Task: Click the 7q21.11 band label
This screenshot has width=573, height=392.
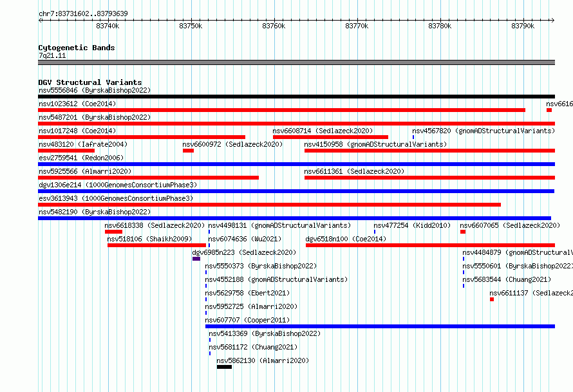Action: (52, 55)
